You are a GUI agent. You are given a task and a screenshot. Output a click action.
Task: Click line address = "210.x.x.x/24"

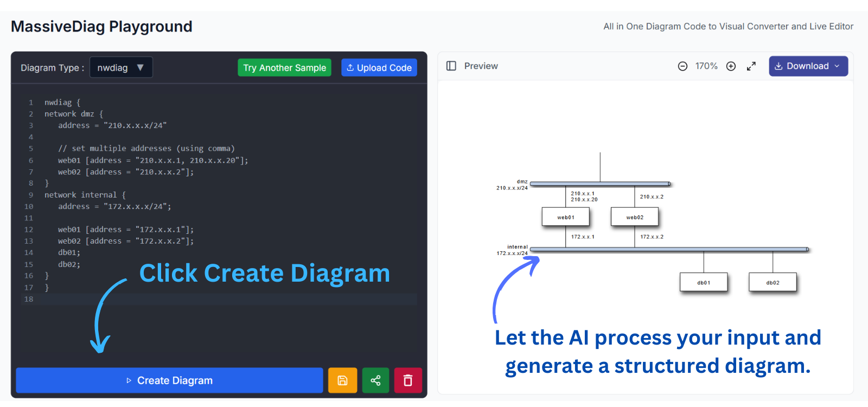pyautogui.click(x=112, y=125)
